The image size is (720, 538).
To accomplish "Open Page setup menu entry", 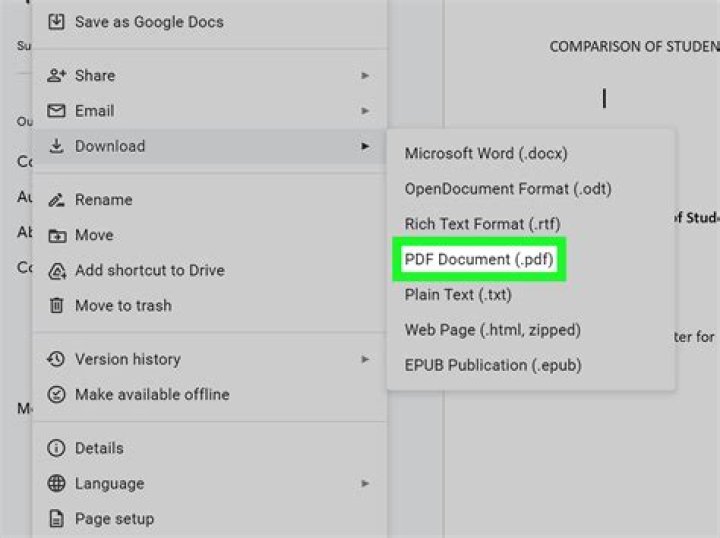I will click(x=114, y=519).
